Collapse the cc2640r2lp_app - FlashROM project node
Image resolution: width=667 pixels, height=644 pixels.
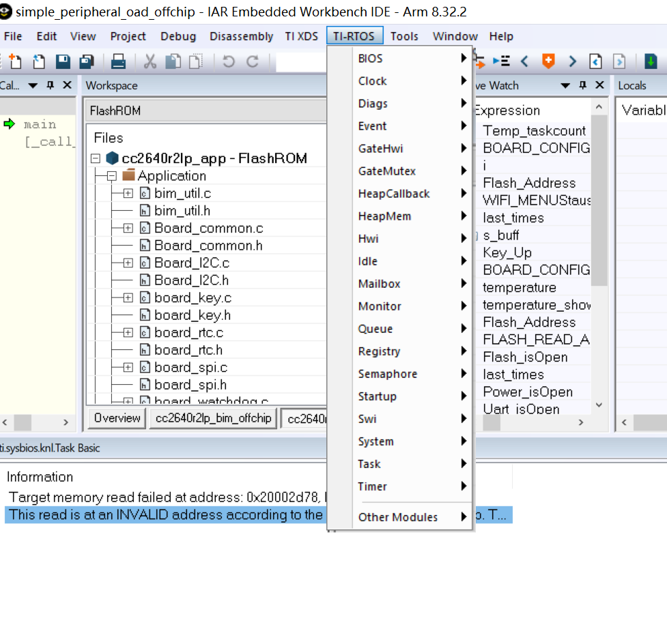[x=96, y=158]
